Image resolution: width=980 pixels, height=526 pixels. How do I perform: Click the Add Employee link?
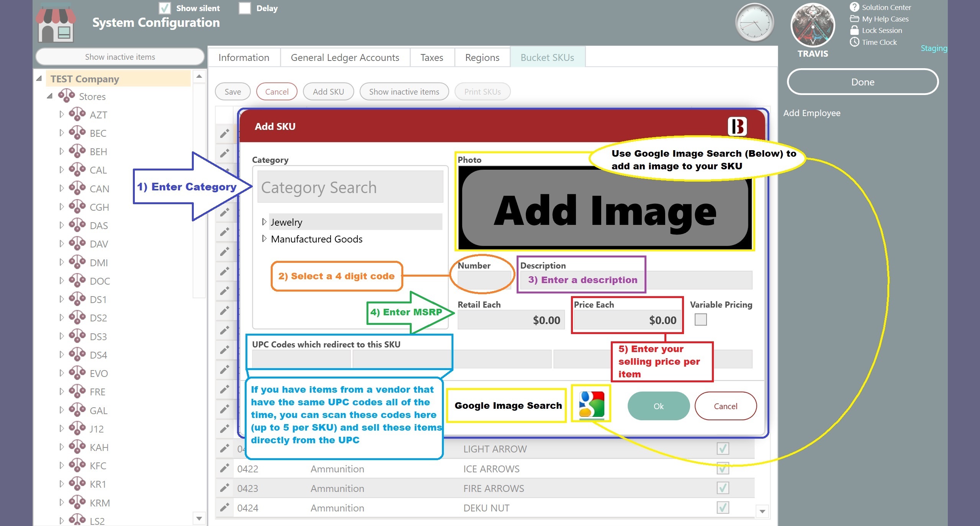[x=812, y=113]
